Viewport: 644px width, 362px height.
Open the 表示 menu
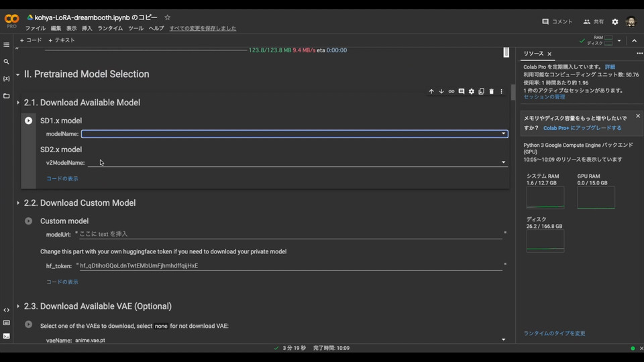pyautogui.click(x=72, y=28)
